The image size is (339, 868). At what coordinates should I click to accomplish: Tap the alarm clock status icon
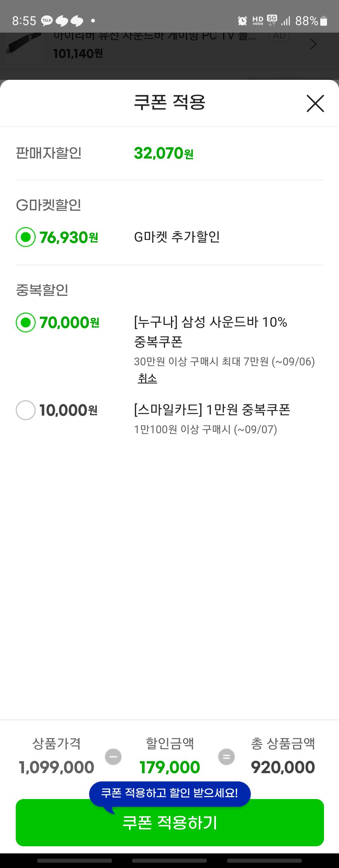[242, 21]
